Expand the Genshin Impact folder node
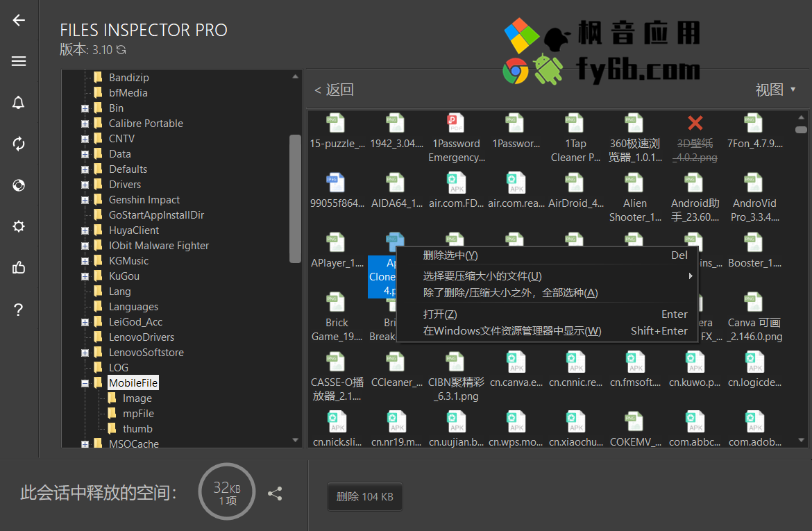The height and width of the screenshot is (531, 812). point(85,200)
